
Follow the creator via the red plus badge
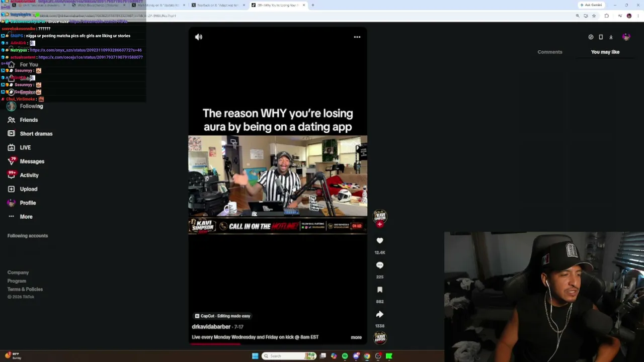(x=380, y=224)
